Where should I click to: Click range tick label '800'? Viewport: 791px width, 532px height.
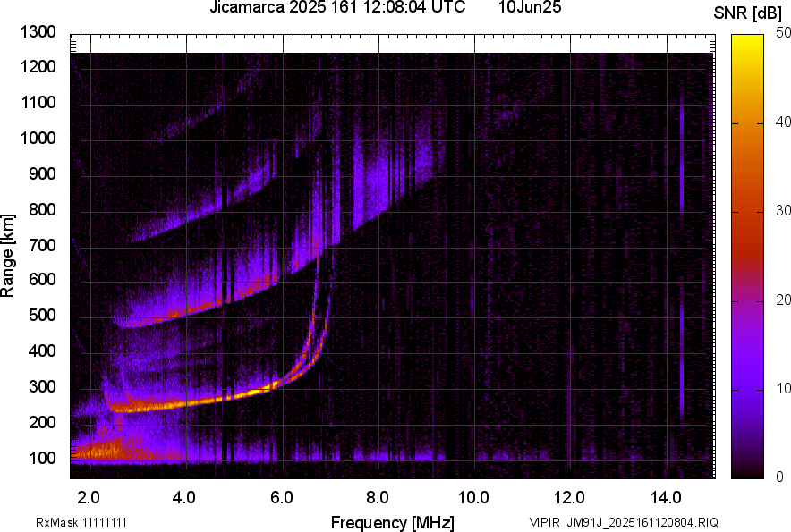(42, 209)
